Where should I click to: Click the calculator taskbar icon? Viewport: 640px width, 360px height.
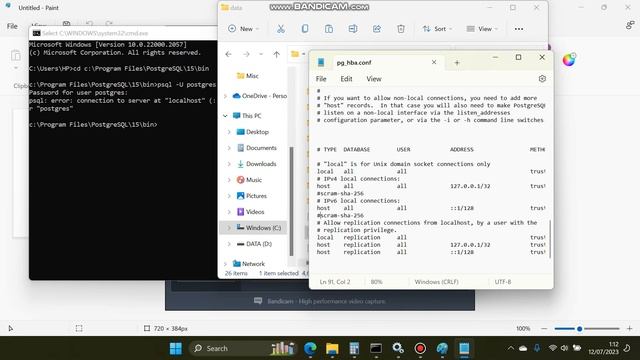354,349
